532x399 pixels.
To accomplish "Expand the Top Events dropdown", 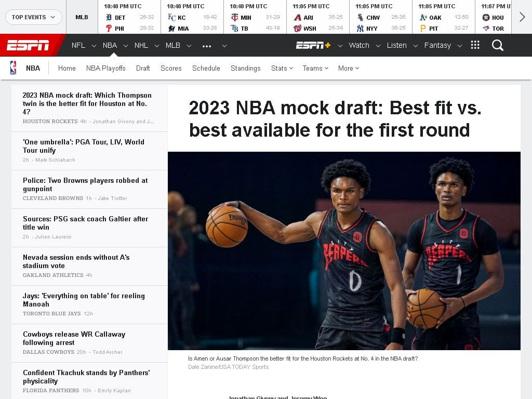I will [34, 17].
